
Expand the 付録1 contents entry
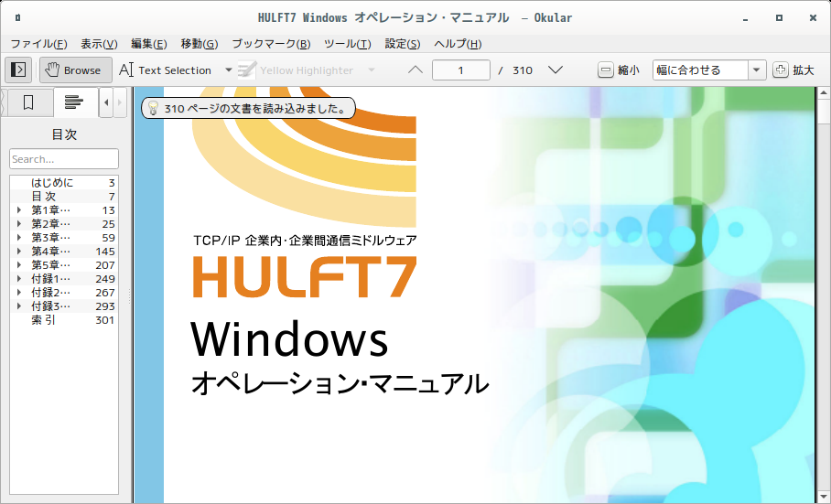click(x=19, y=279)
